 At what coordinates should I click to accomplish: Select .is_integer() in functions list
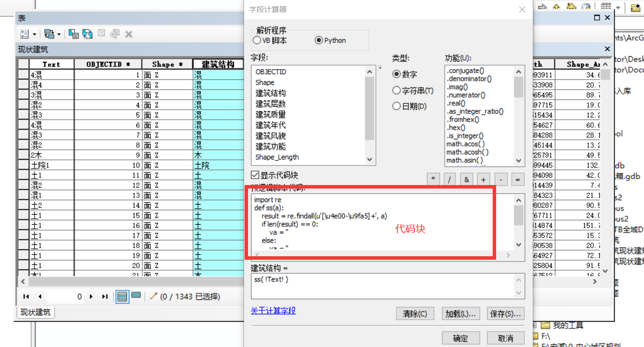[x=465, y=135]
